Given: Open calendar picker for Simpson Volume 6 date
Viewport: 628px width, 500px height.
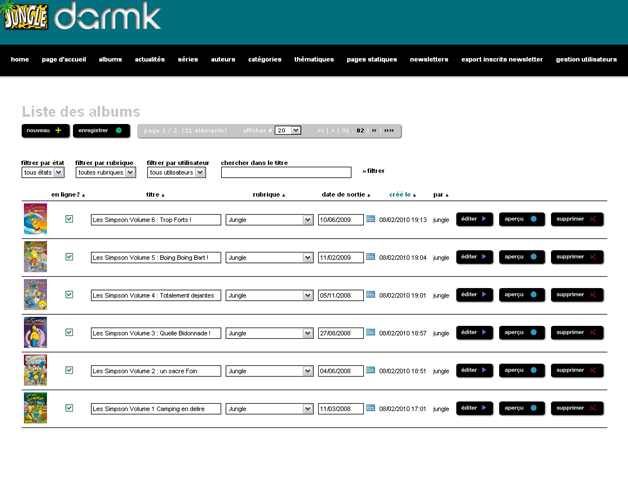Looking at the screenshot, I should pos(370,219).
